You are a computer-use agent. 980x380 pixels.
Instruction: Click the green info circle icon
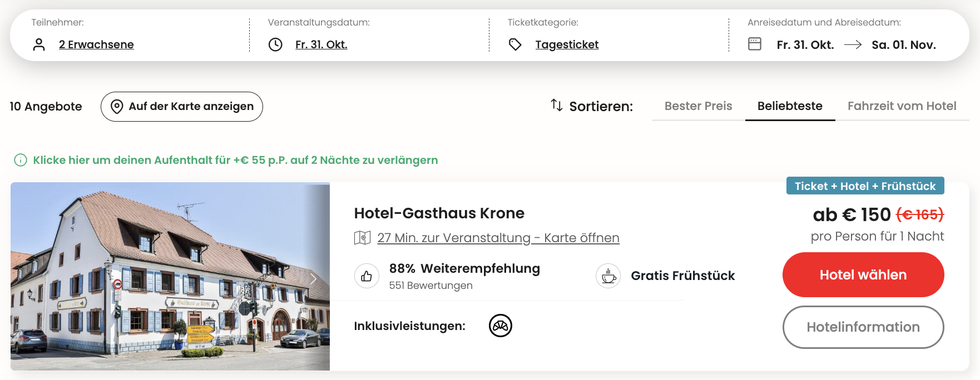point(21,160)
